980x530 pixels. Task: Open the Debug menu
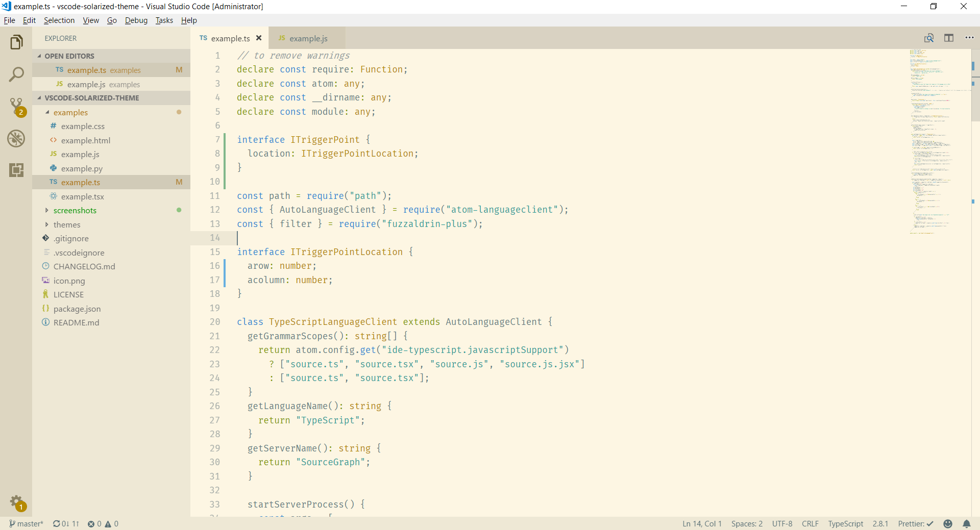136,20
